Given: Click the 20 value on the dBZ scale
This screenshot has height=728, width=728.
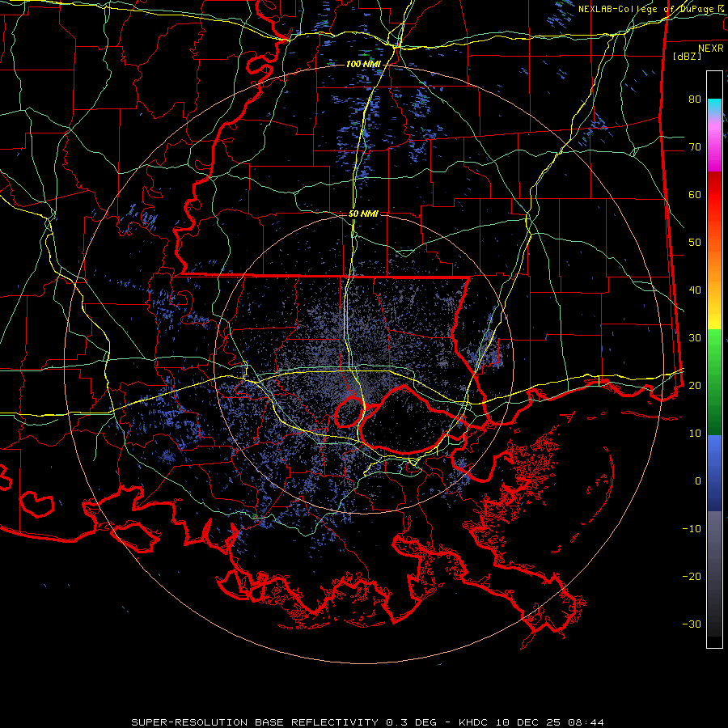Looking at the screenshot, I should [x=695, y=385].
